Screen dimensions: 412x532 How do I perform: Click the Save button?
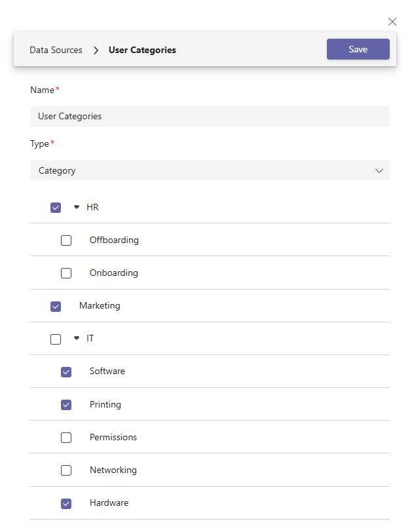click(358, 49)
